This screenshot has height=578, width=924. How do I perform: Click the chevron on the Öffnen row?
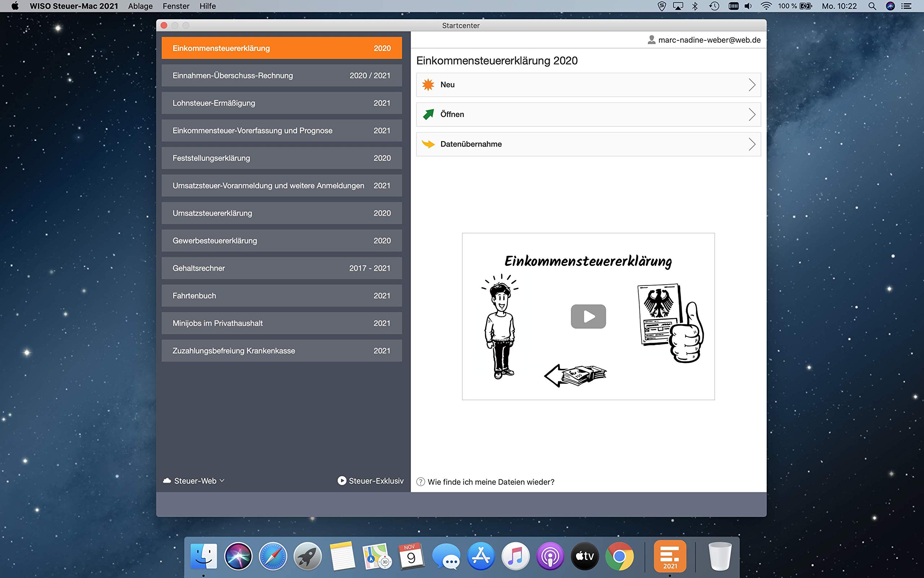pos(752,114)
